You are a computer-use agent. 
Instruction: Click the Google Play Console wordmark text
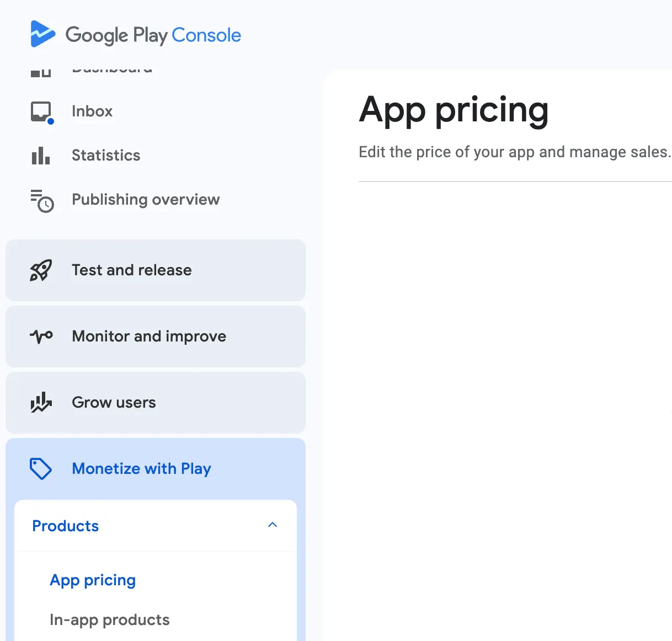pos(153,35)
